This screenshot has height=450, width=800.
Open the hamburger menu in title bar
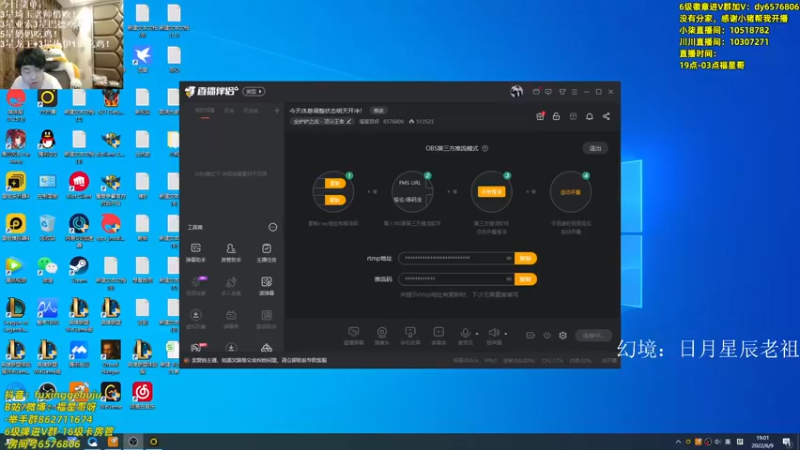[x=574, y=92]
